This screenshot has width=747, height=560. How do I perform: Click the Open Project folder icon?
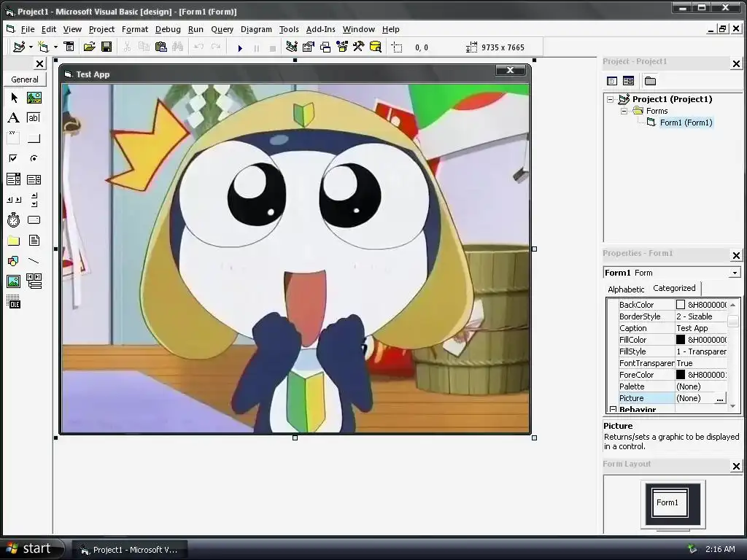coord(90,47)
